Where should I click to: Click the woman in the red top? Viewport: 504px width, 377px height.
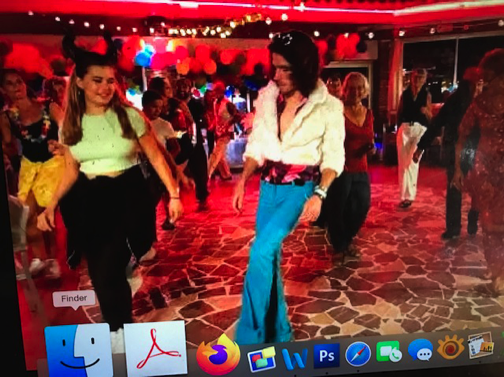point(356,143)
